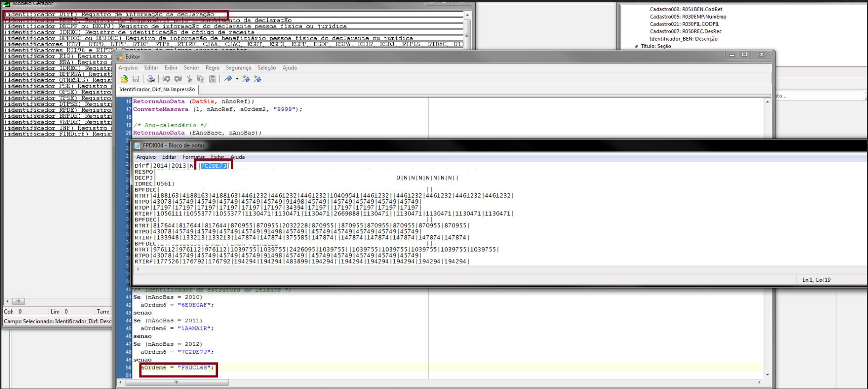Open the dropdown arrow beside bookmark flag

coord(237,79)
